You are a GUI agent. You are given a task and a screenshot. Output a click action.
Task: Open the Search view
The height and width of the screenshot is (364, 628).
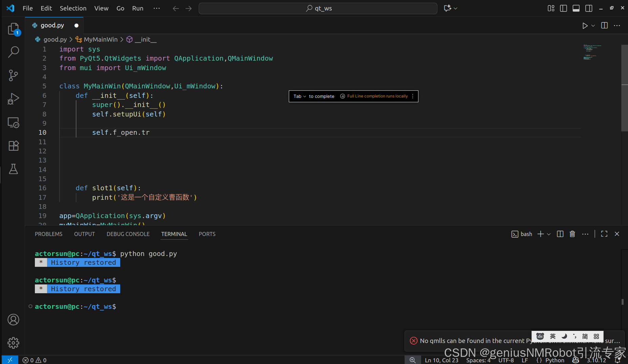[13, 52]
